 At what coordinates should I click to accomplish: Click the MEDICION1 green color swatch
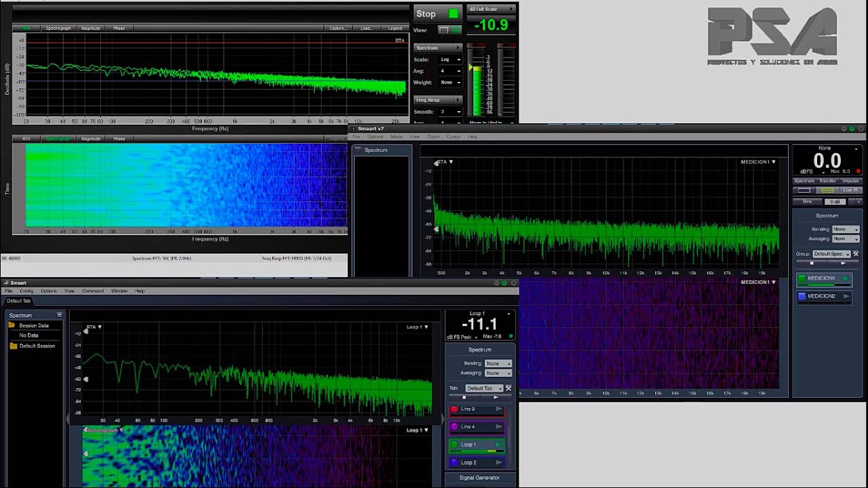[802, 279]
